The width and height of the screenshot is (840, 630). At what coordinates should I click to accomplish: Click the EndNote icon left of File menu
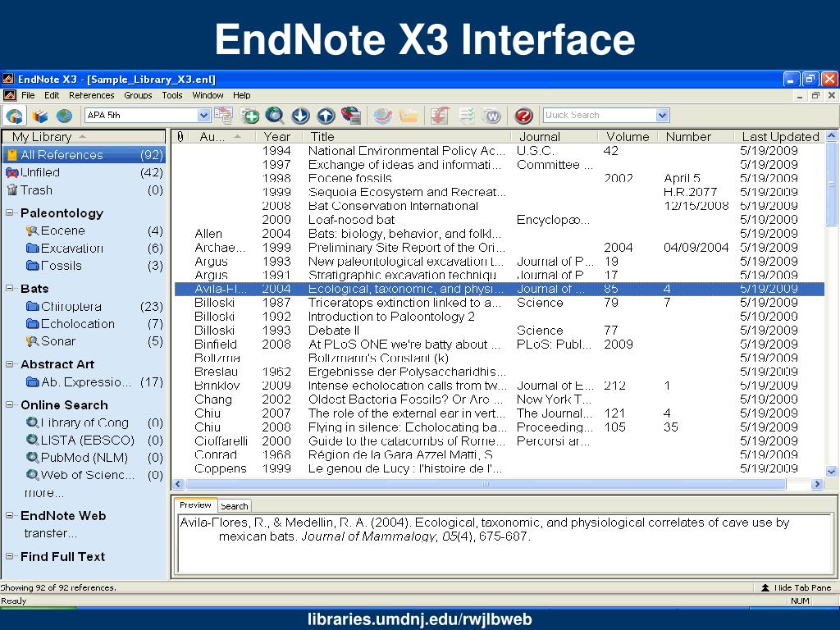(9, 95)
